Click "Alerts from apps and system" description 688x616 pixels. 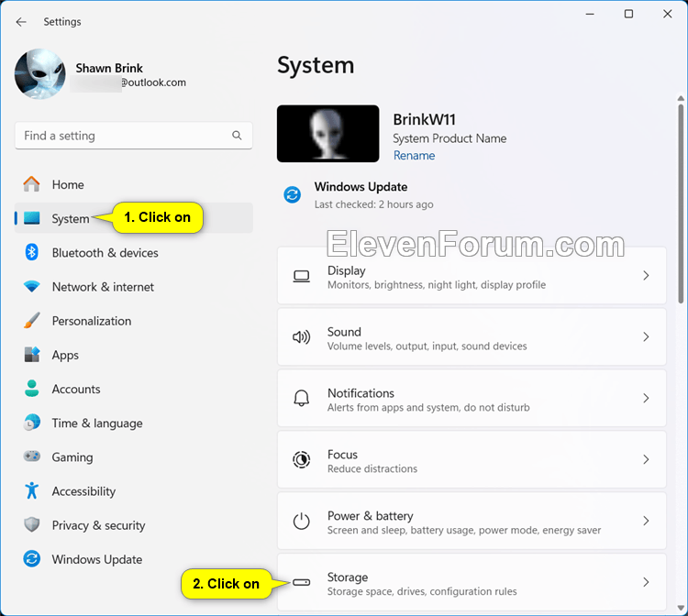(x=428, y=408)
